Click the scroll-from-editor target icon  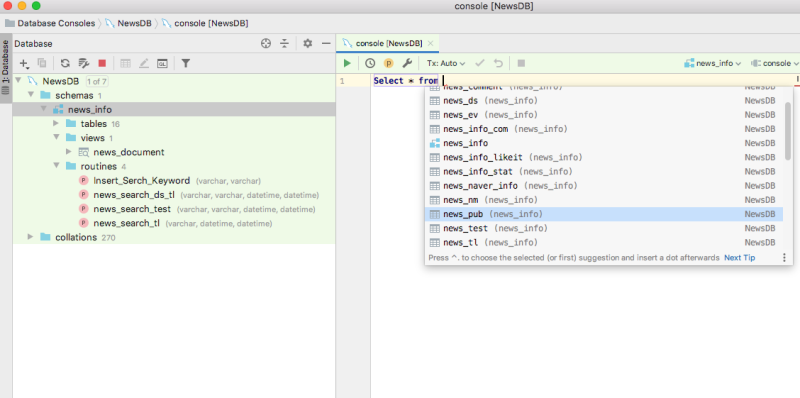tap(266, 44)
